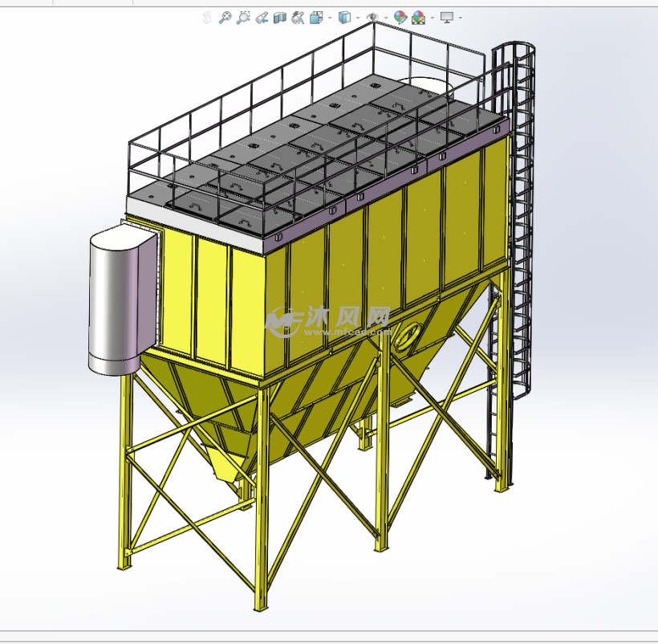The height and width of the screenshot is (644, 658).
Task: Open View Settings monitor icon
Action: [x=447, y=17]
